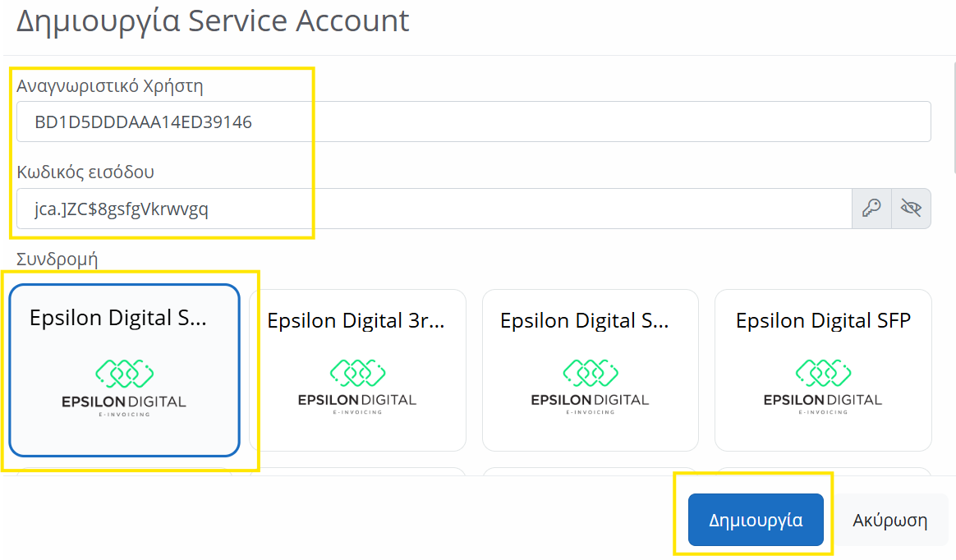Screen dimensions: 956x560
Task: Toggle password visibility with crossed-eye icon
Action: tap(911, 209)
